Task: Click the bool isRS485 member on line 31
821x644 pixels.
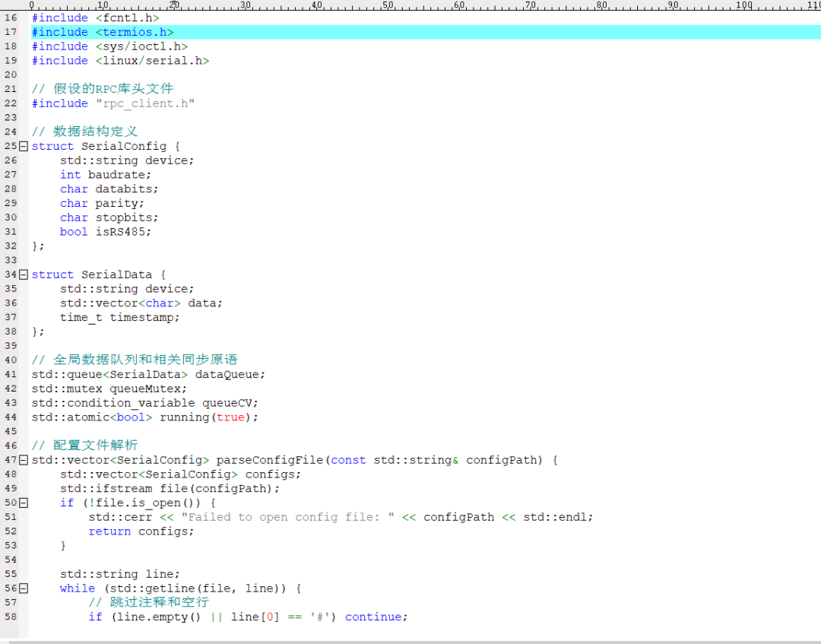Action: (106, 231)
